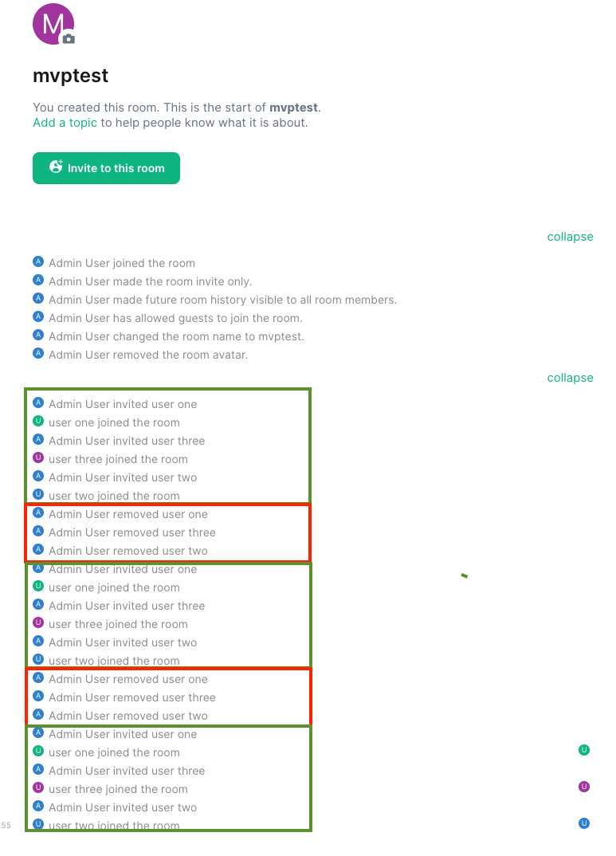The image size is (616, 856).
Task: Click the first user three joined the room event
Action: [118, 459]
